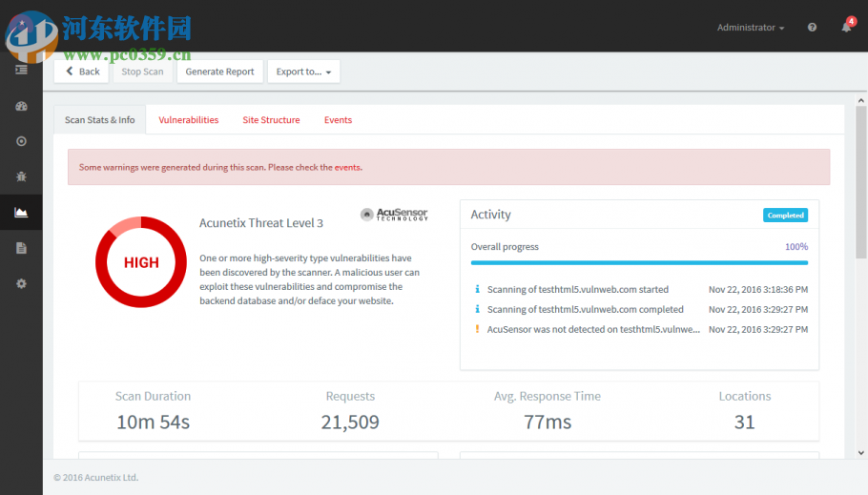Open the notifications bell icon
This screenshot has width=868, height=495.
[846, 28]
